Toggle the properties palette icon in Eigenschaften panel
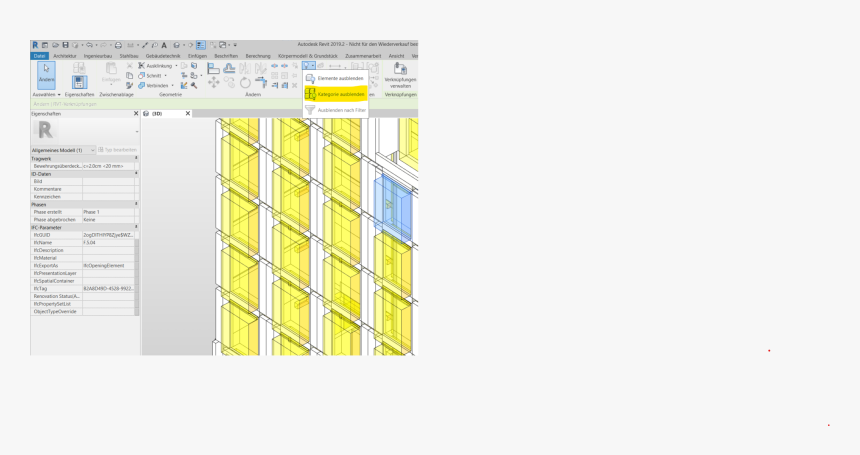This screenshot has width=860, height=455. click(79, 82)
